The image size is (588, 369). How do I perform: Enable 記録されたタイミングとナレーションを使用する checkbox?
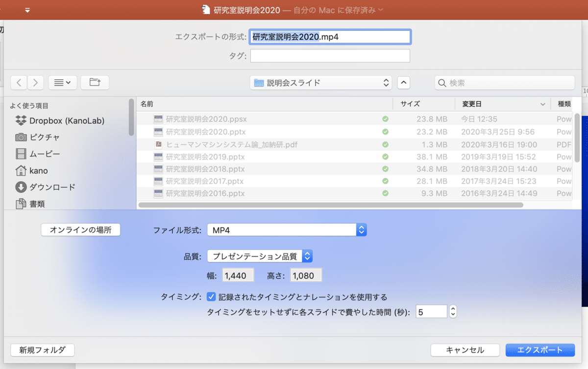pyautogui.click(x=212, y=297)
